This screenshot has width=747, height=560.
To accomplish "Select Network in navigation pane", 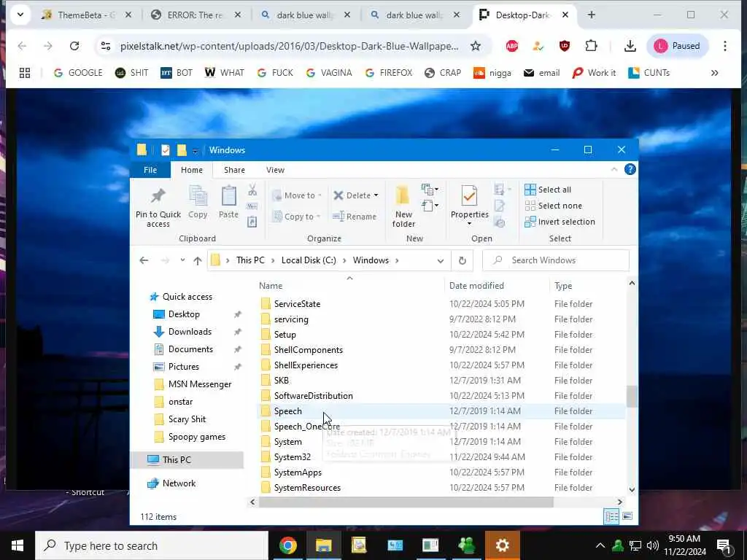I will tap(179, 483).
